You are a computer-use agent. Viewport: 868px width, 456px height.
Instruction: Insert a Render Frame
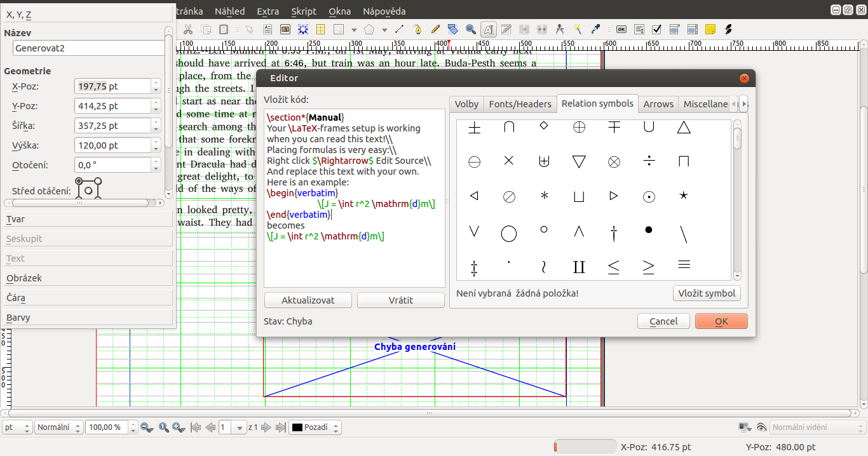click(x=303, y=29)
